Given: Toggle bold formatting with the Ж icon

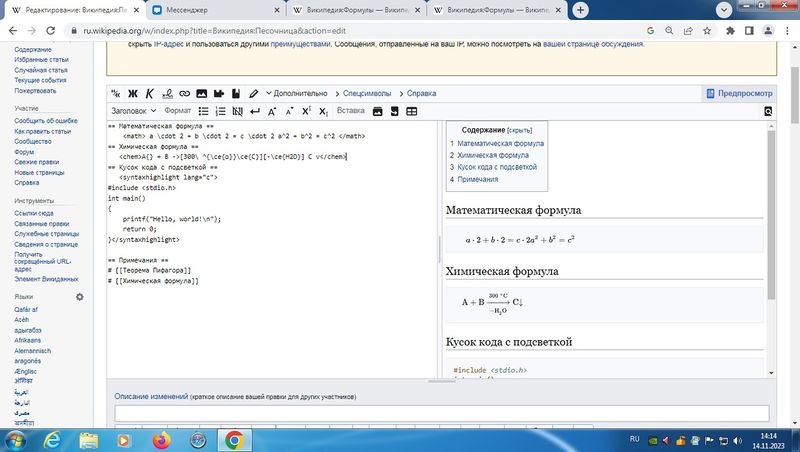Looking at the screenshot, I should [133, 93].
